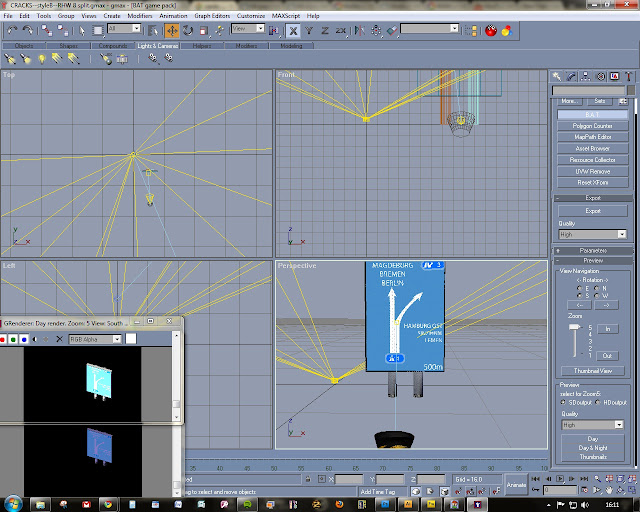This screenshot has height=512, width=640.
Task: Click the Undo arrow in the toolbar
Action: click(x=12, y=30)
